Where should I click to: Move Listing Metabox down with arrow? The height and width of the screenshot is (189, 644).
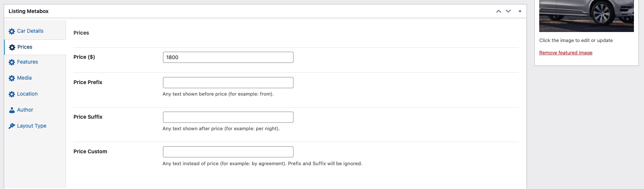(x=508, y=11)
